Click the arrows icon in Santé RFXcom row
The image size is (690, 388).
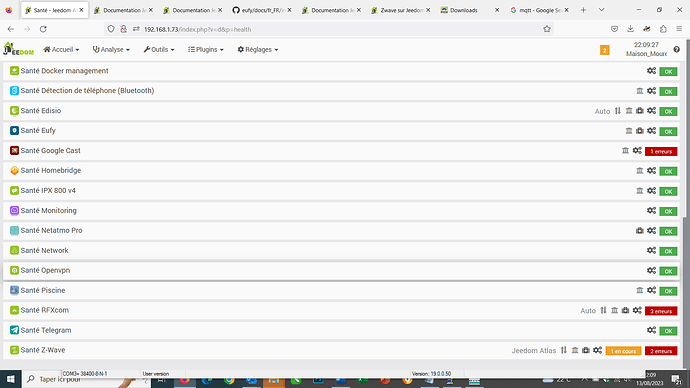coord(603,311)
